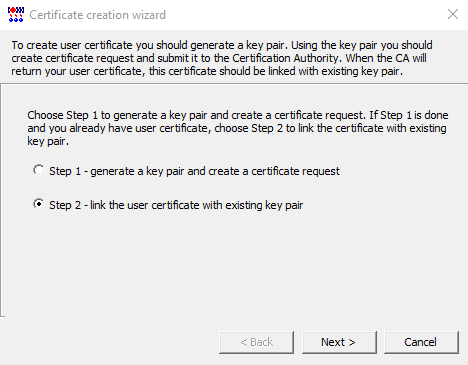Choose 'generate a key pair and create a certificate request' label

coord(215,171)
